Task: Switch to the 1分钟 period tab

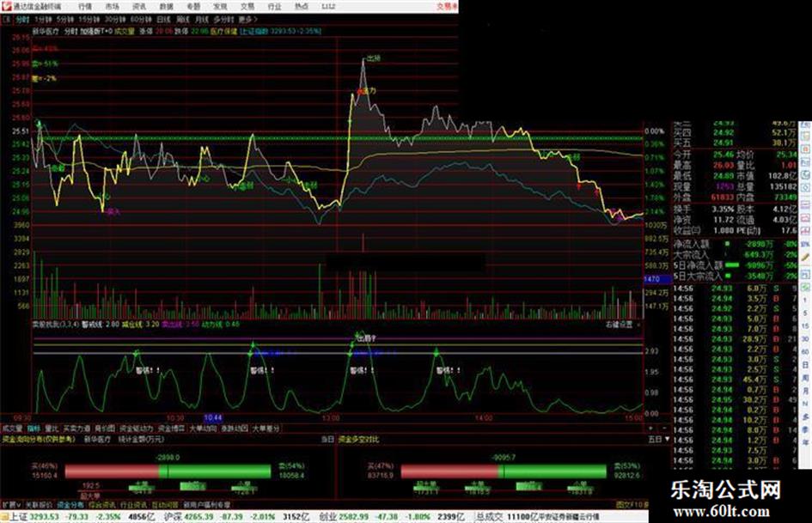Action: point(43,19)
